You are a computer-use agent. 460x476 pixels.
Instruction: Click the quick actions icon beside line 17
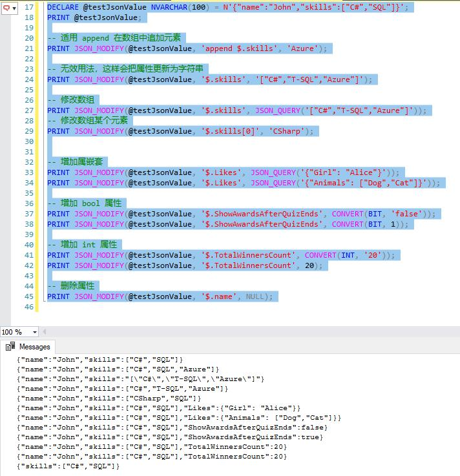click(x=5, y=6)
